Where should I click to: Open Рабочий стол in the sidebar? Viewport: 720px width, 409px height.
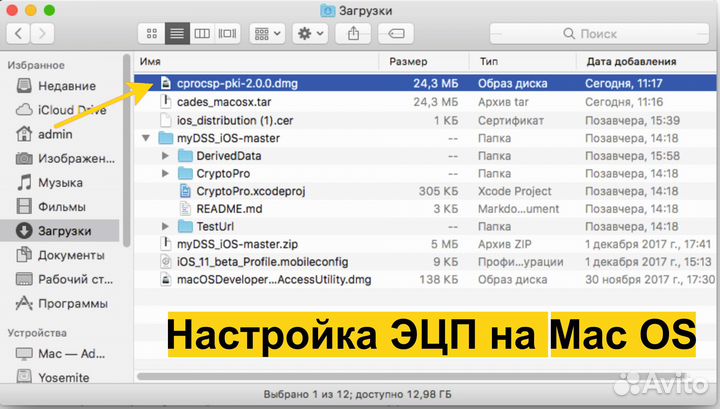click(x=61, y=280)
